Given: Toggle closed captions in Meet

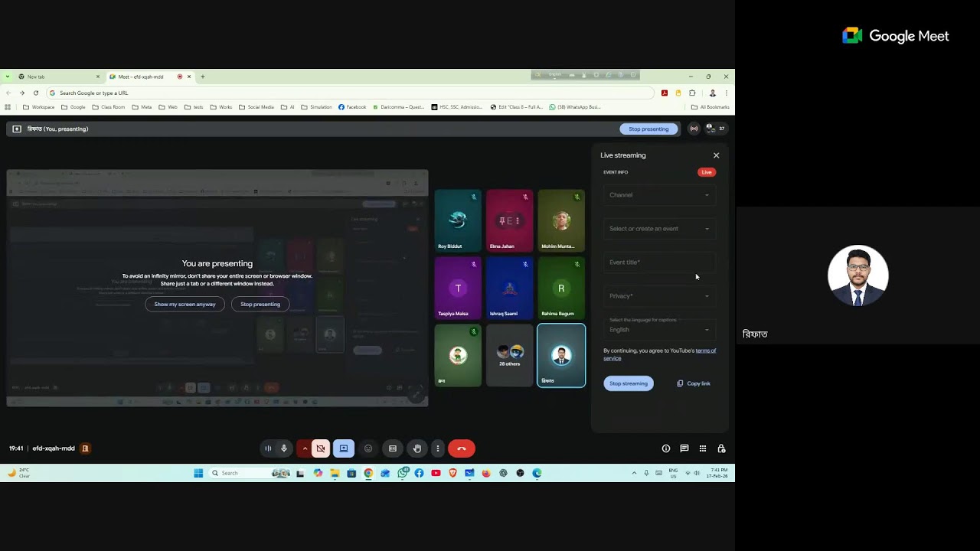Looking at the screenshot, I should [x=393, y=448].
